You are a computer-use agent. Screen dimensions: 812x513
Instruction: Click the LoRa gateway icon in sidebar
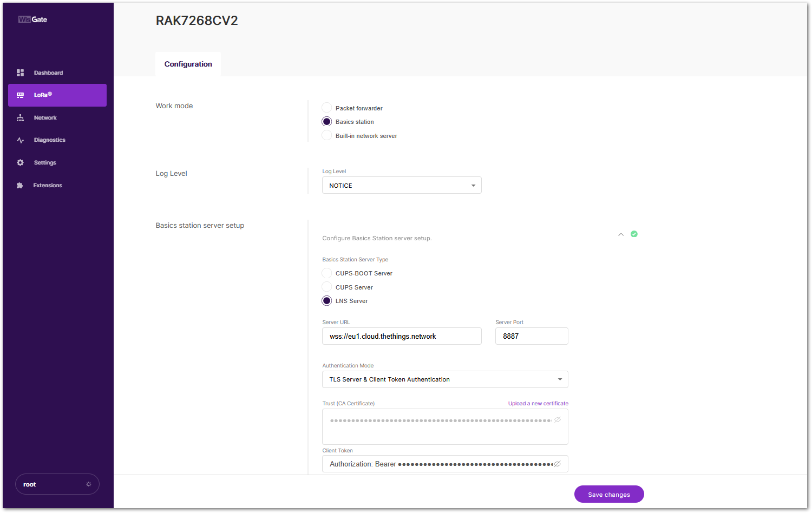pyautogui.click(x=20, y=95)
